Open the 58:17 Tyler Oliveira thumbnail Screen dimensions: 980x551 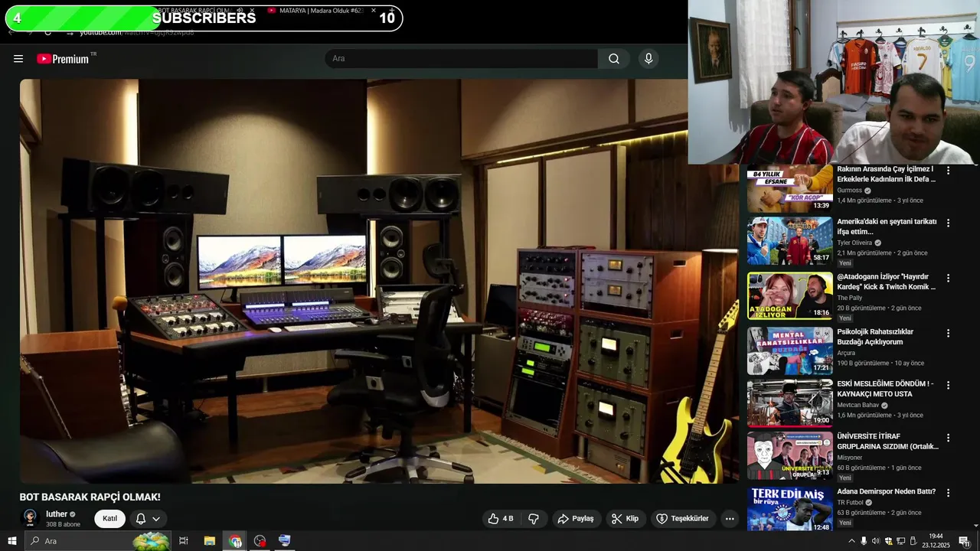click(790, 241)
